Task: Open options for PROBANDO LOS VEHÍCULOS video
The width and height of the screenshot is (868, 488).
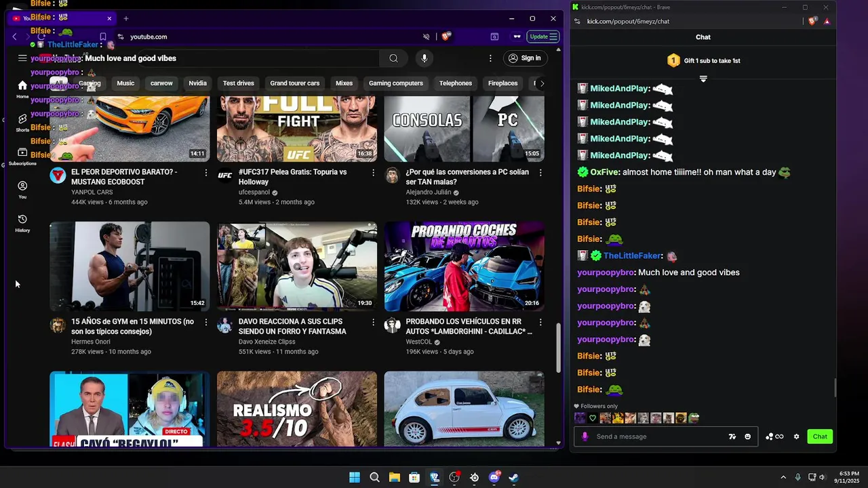Action: coord(540,322)
